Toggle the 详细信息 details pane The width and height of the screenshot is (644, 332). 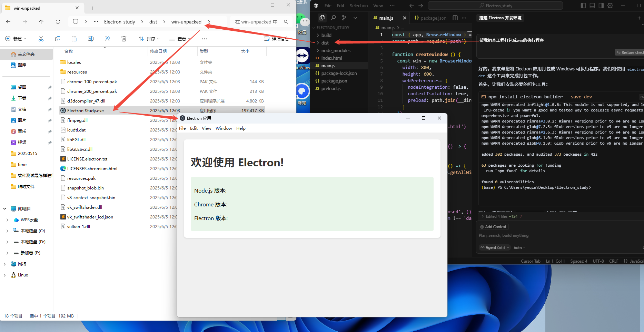(x=276, y=39)
